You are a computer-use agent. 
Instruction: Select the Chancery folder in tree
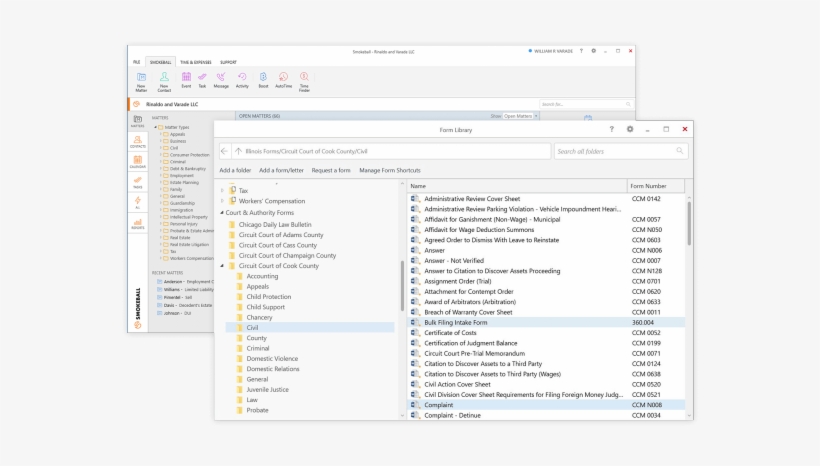coord(259,317)
